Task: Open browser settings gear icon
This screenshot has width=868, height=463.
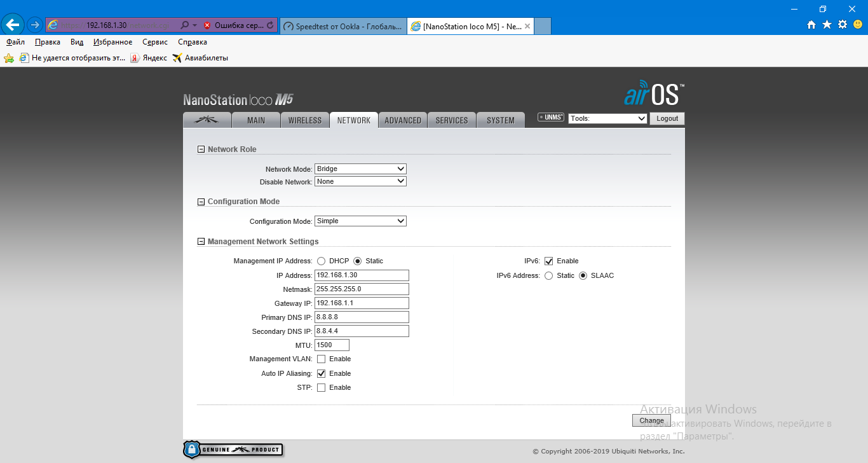Action: click(x=843, y=25)
